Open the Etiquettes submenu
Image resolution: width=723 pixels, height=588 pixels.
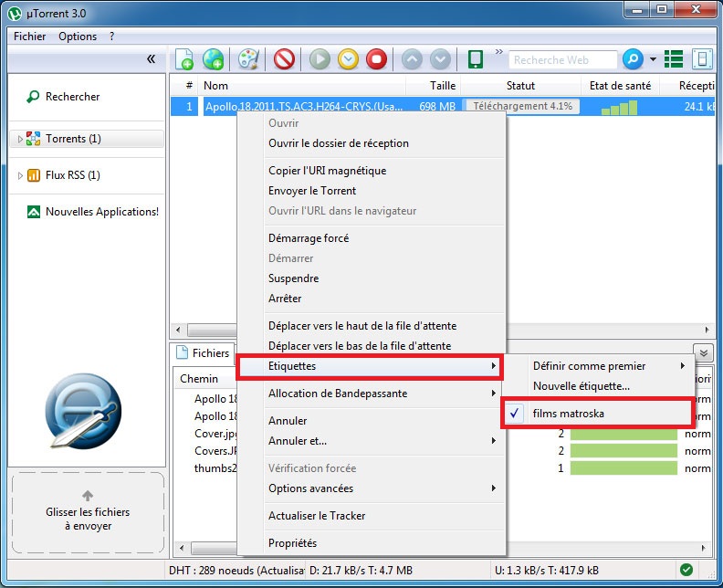pyautogui.click(x=370, y=366)
